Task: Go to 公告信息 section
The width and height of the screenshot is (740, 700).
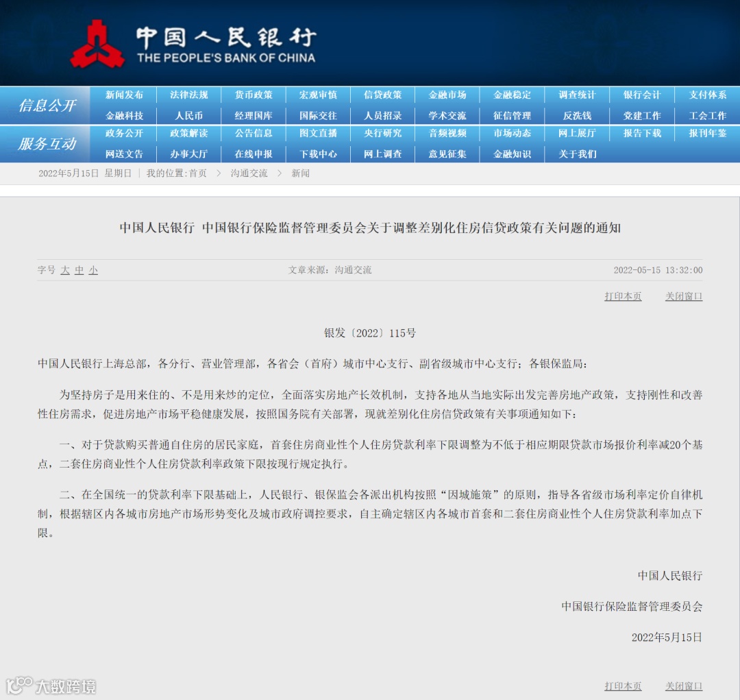Action: coord(254,133)
